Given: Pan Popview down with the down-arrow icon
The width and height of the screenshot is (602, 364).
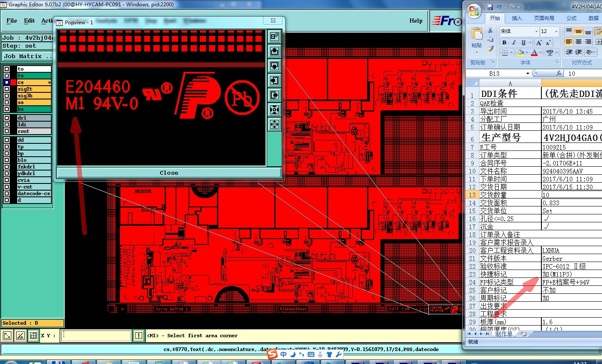Looking at the screenshot, I should click(x=274, y=66).
